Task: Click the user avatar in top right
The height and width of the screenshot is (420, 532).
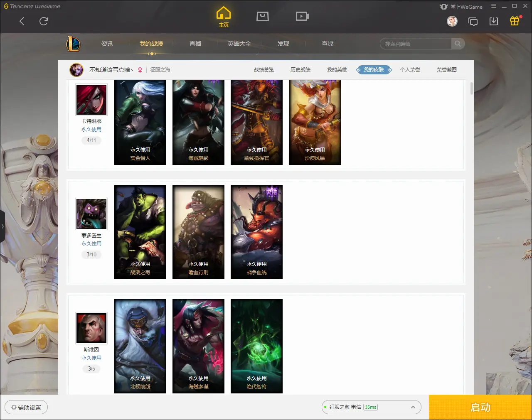Action: (452, 21)
